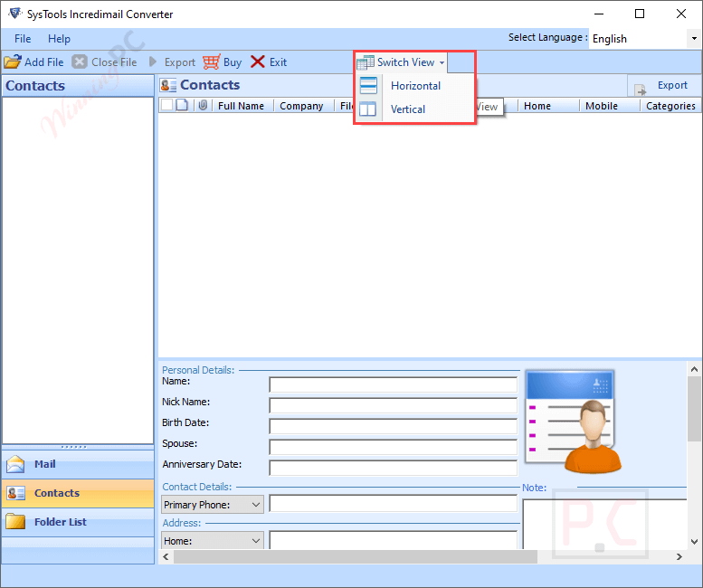Click the Anniversary Date input field
The width and height of the screenshot is (703, 588).
click(394, 468)
